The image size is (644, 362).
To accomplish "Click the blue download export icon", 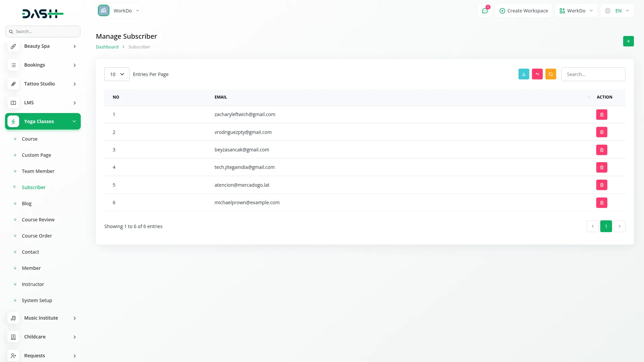I will click(x=524, y=74).
